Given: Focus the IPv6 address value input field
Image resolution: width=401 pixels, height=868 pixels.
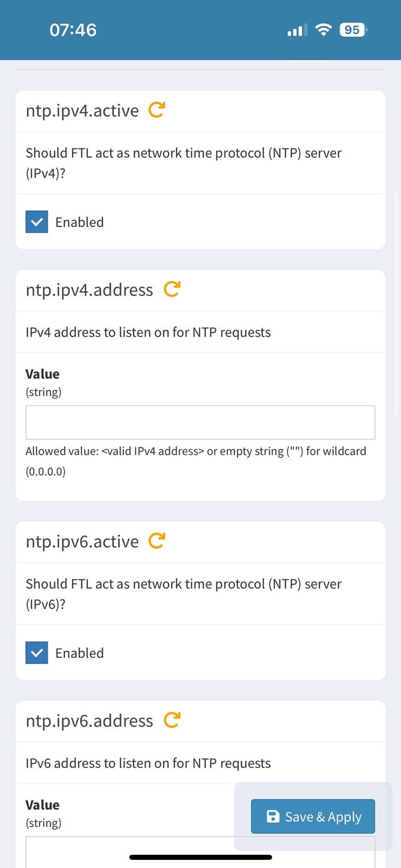Looking at the screenshot, I should click(x=200, y=852).
